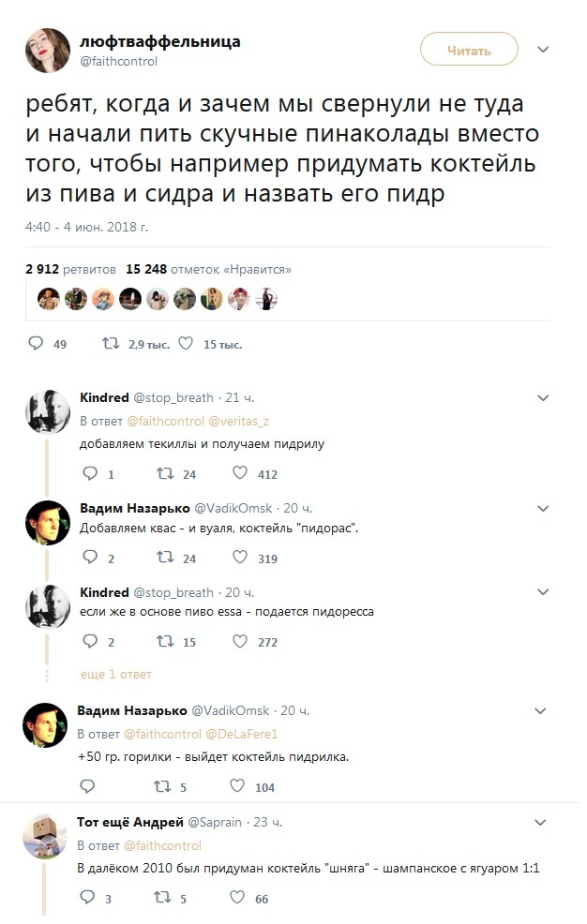Viewport: 587px width, 924px height.
Task: View the 2 912 ретвитов list
Action: click(x=70, y=269)
